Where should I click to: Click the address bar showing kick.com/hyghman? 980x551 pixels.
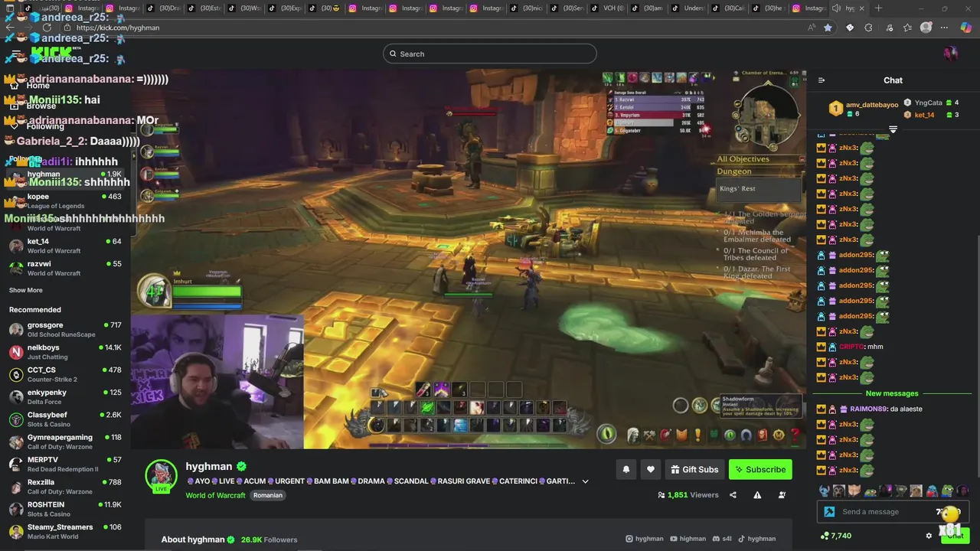(436, 28)
